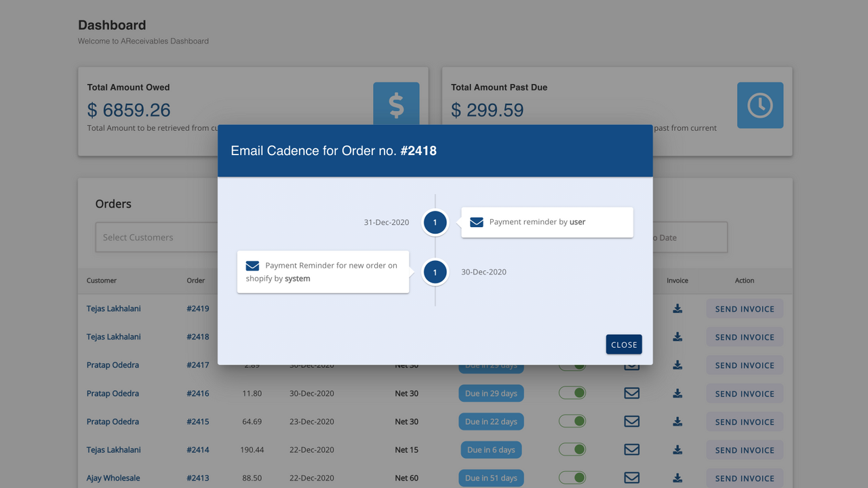Image resolution: width=868 pixels, height=488 pixels.
Task: Click the email icon for order #2416
Action: 631,393
